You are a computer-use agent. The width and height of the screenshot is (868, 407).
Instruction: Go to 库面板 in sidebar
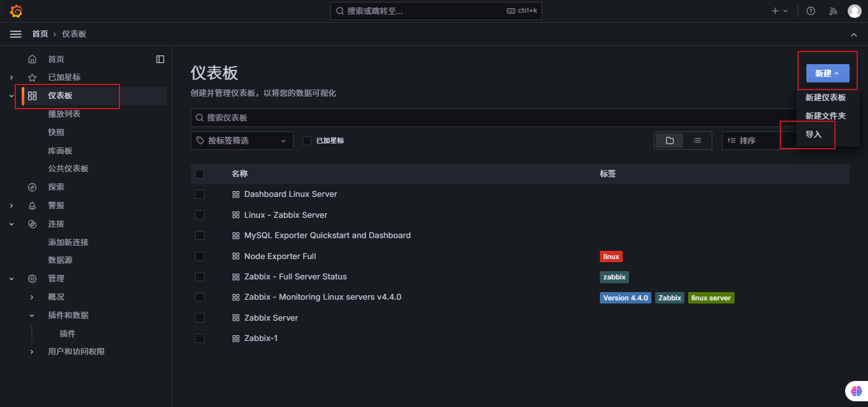tap(60, 151)
